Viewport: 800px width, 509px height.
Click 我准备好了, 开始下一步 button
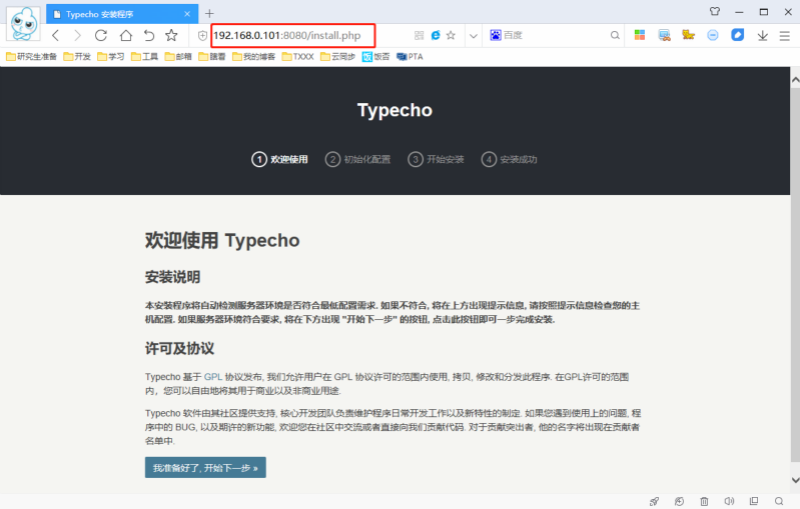(x=205, y=467)
